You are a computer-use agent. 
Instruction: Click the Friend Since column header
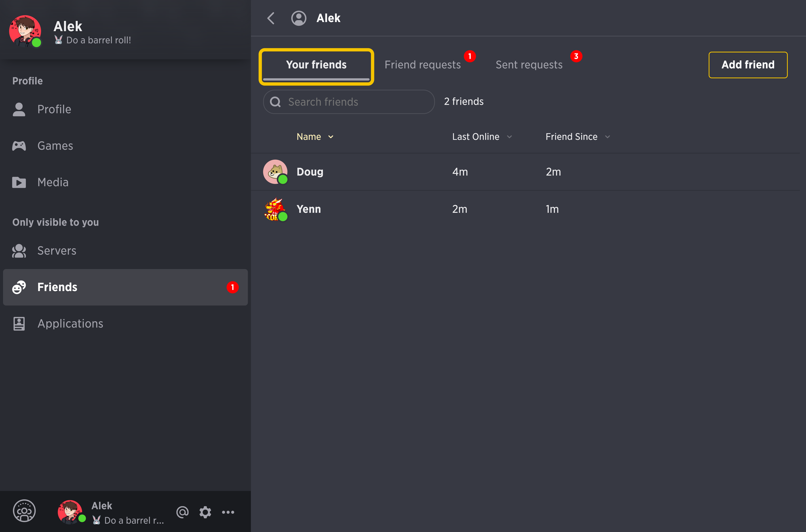click(571, 137)
